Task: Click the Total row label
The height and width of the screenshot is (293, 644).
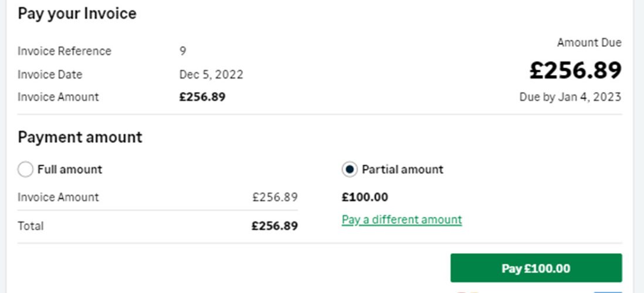Action: pyautogui.click(x=30, y=226)
